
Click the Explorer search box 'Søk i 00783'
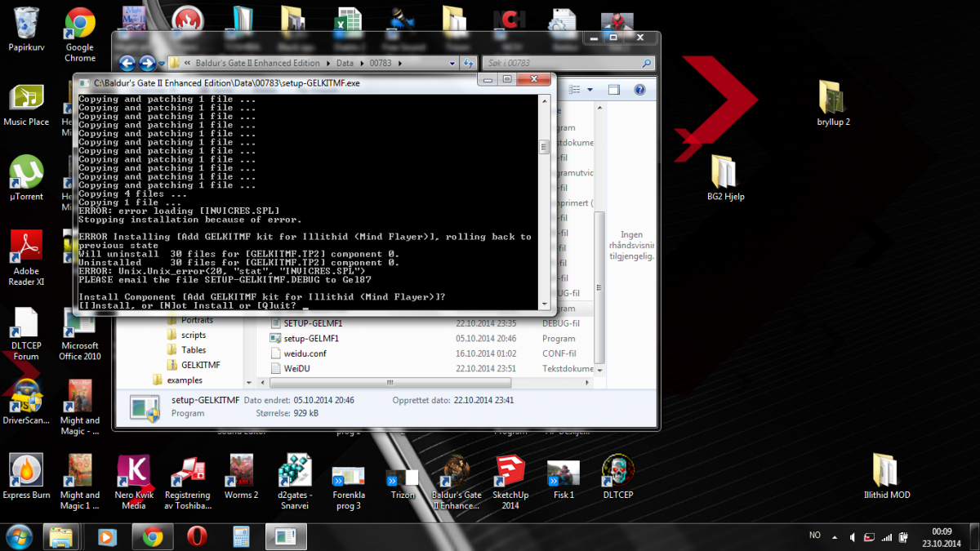tap(568, 63)
